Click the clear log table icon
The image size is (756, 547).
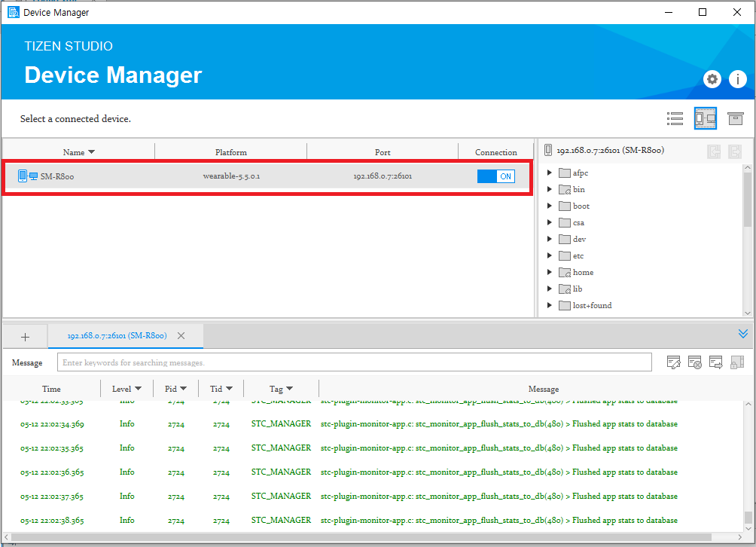coord(695,362)
